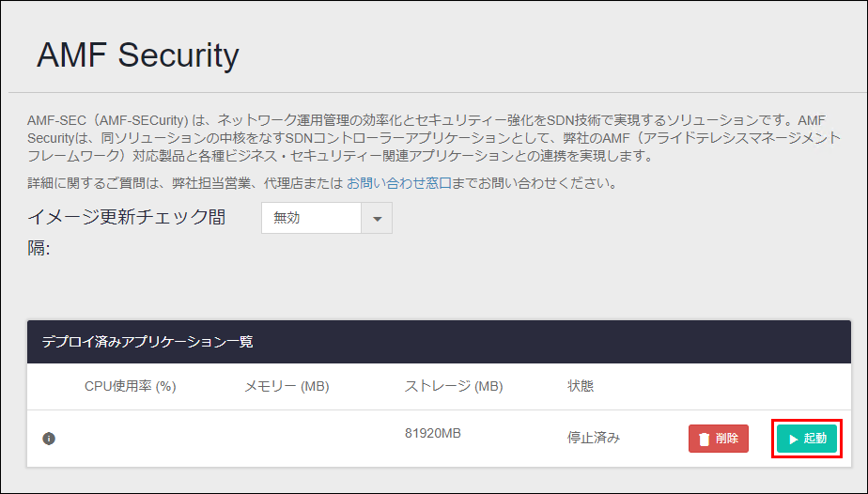Delete the application using the red 削除 button

[719, 439]
